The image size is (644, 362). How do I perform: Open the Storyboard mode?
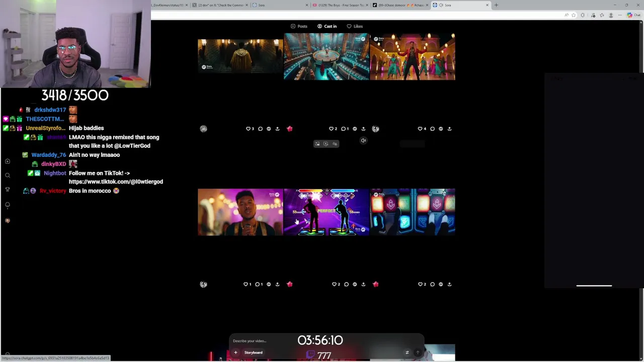tap(253, 352)
